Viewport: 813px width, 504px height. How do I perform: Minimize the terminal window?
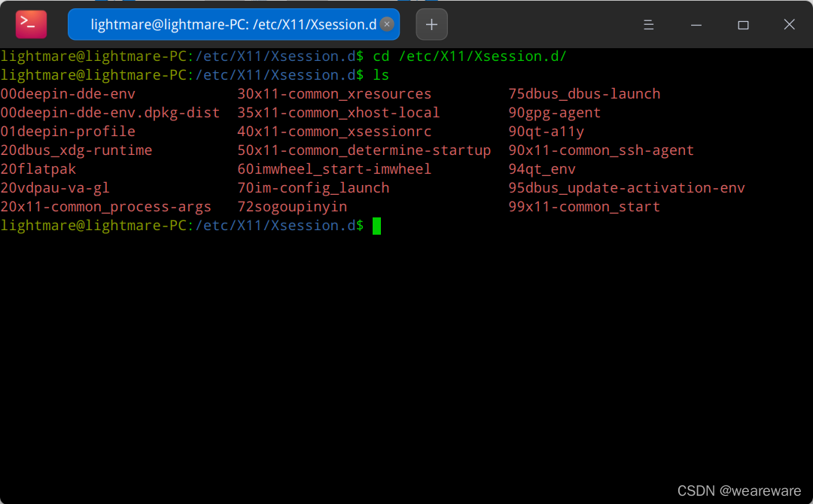tap(696, 24)
